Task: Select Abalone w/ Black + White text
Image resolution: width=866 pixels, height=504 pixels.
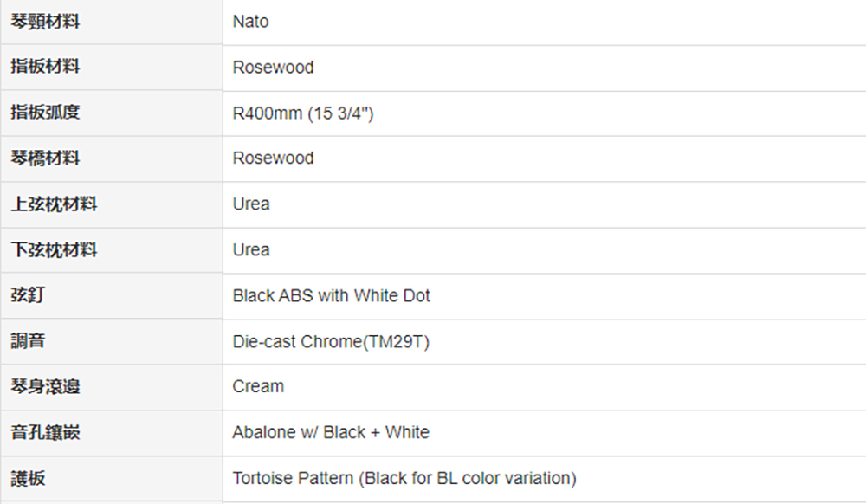Action: coord(331,432)
